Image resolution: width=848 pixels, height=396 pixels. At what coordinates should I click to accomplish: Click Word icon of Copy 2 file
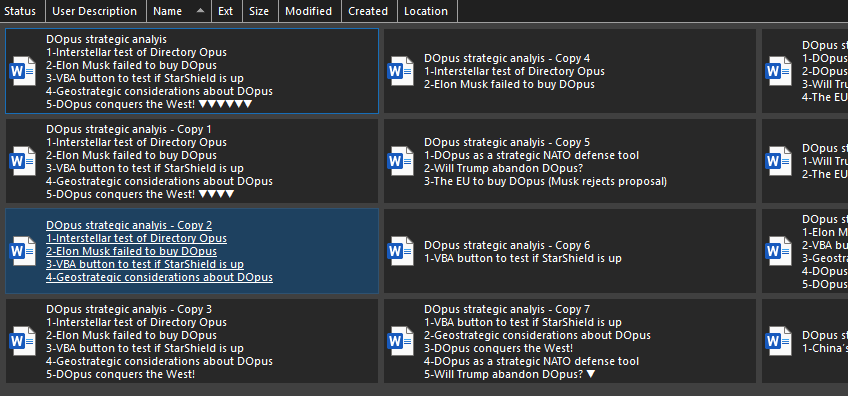[23, 251]
